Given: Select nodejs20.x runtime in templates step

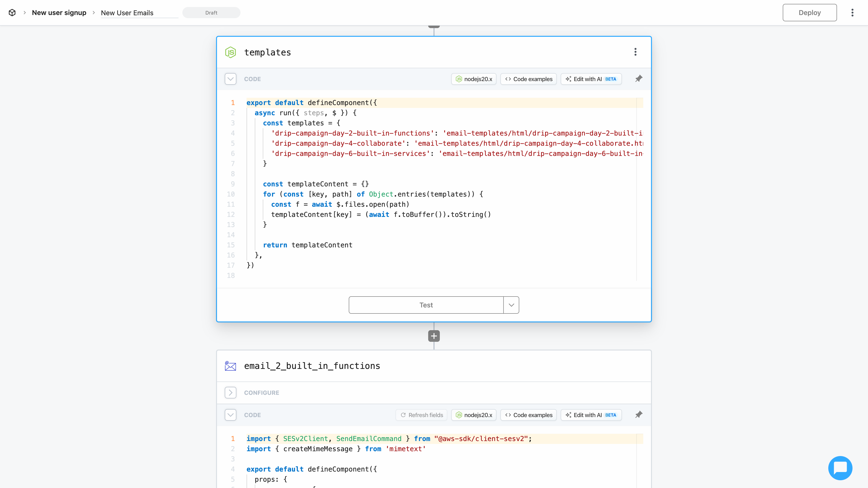Looking at the screenshot, I should pyautogui.click(x=474, y=79).
